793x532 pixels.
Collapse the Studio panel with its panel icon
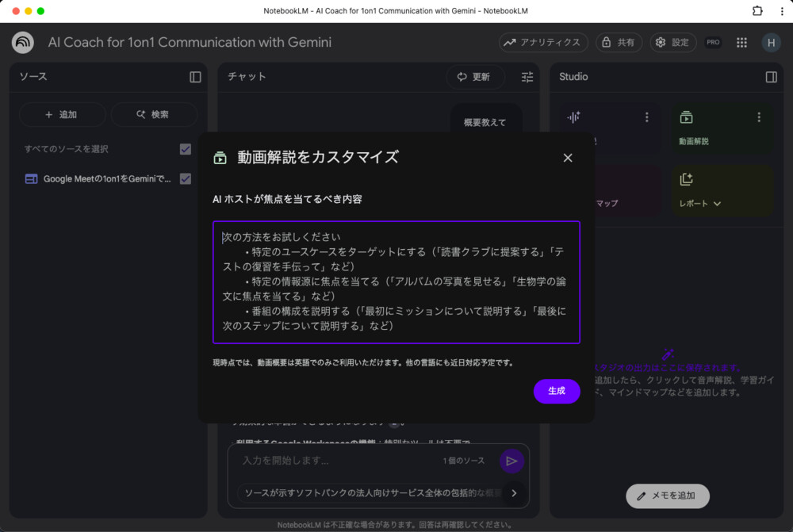click(770, 77)
